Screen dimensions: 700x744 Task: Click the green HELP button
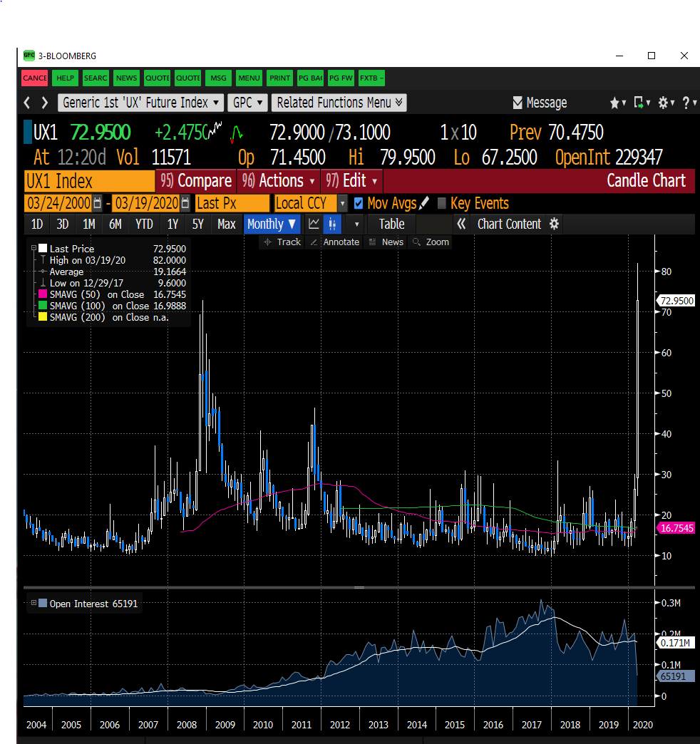pyautogui.click(x=65, y=78)
